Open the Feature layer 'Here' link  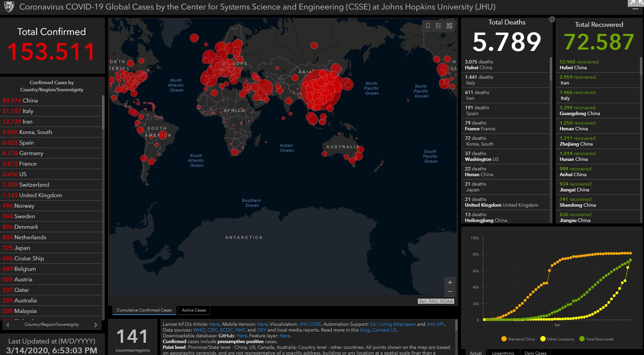pos(285,336)
